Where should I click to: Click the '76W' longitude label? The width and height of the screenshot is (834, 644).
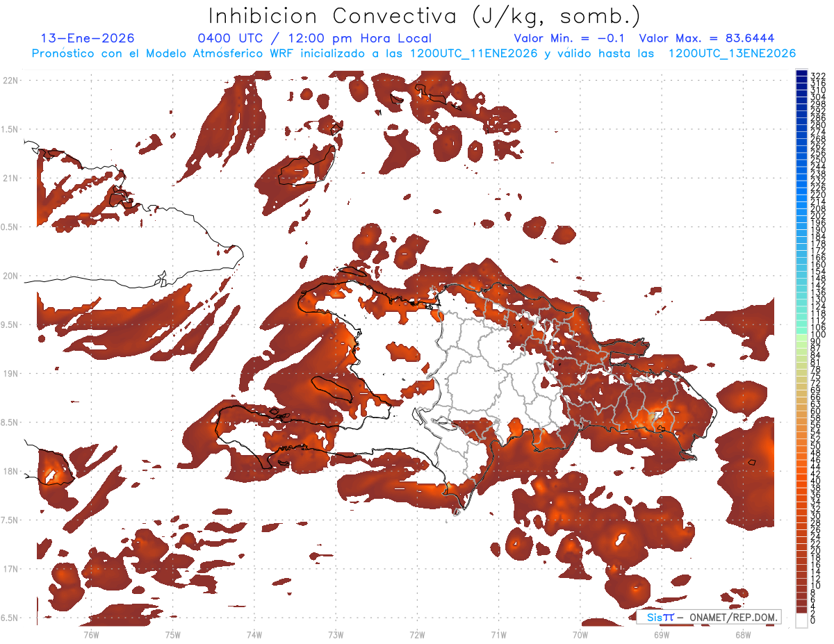[92, 634]
